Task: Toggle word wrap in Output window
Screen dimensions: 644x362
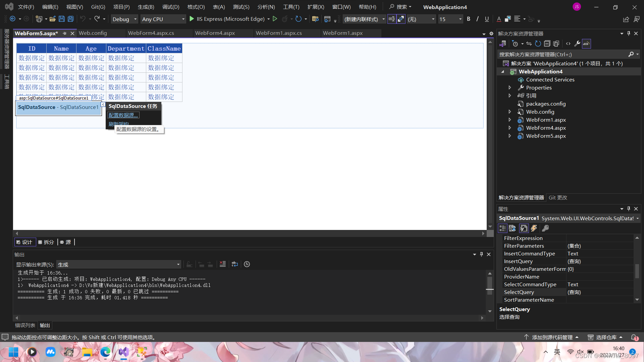Action: (x=235, y=264)
